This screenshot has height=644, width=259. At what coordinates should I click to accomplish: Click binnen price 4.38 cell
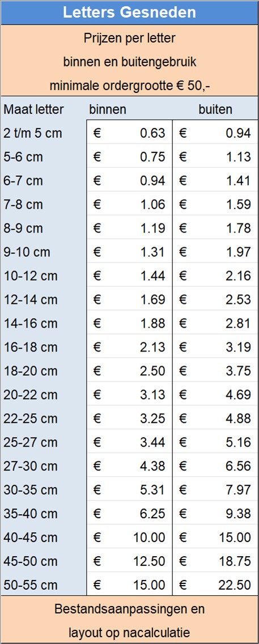(x=129, y=467)
